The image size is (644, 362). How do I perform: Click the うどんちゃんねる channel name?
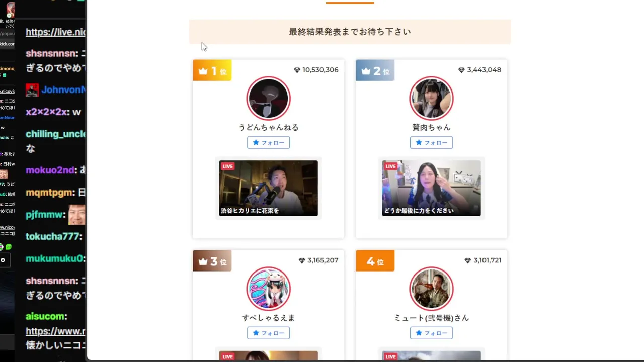268,127
